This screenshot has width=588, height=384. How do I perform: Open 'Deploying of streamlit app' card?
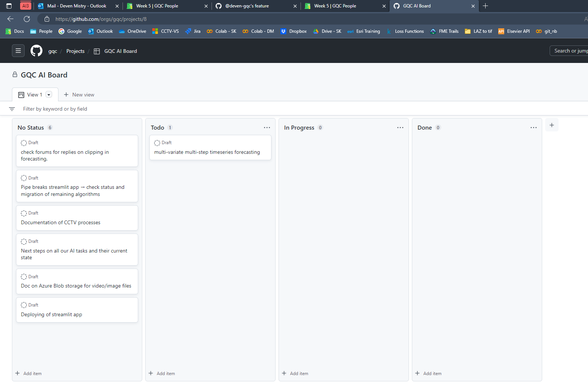pyautogui.click(x=77, y=310)
